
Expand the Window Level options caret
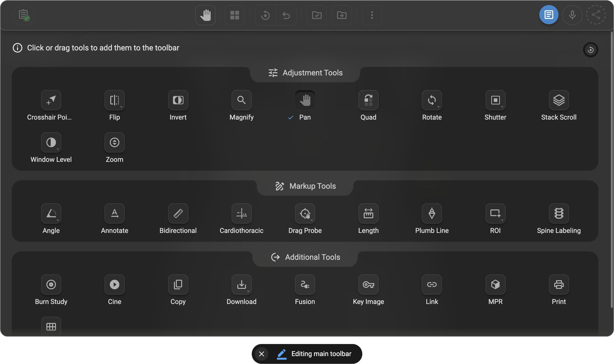tap(58, 150)
